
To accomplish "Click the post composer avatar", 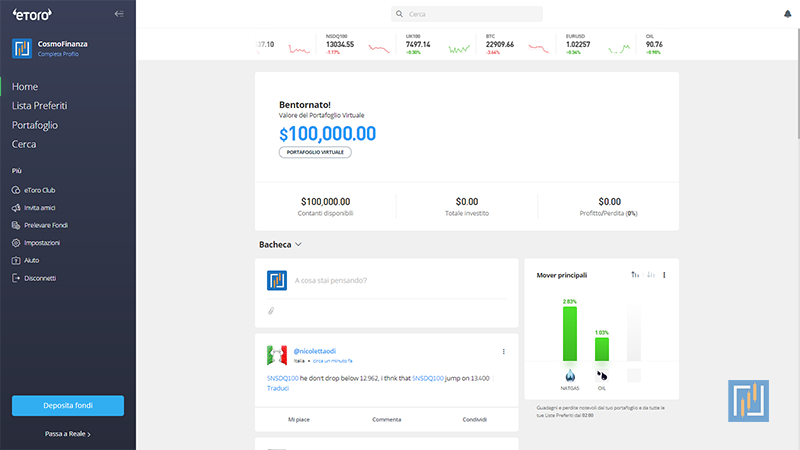I will (277, 280).
